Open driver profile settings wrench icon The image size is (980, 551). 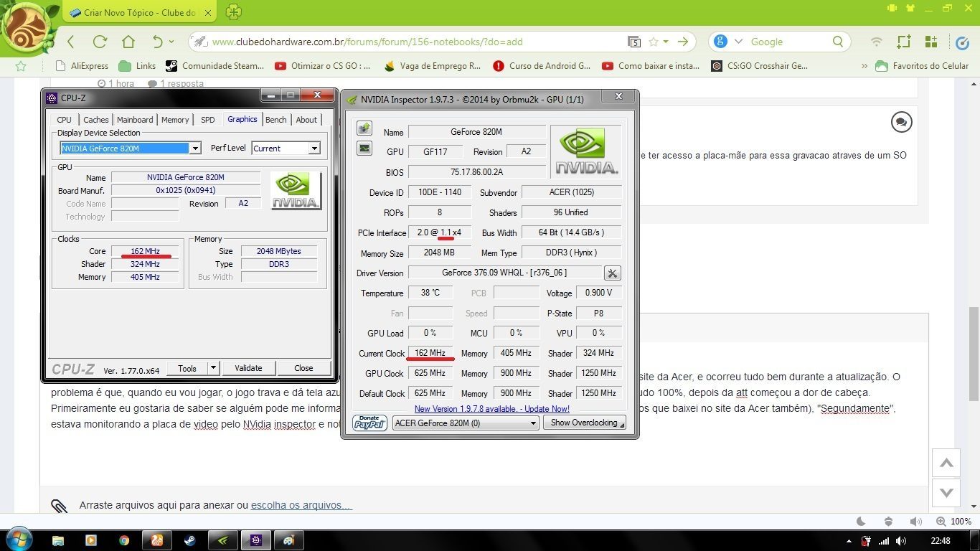(x=612, y=273)
